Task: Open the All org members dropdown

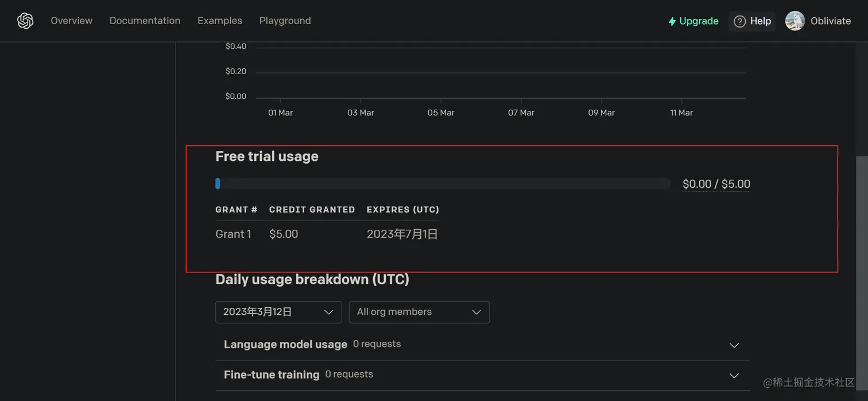Action: [x=419, y=312]
